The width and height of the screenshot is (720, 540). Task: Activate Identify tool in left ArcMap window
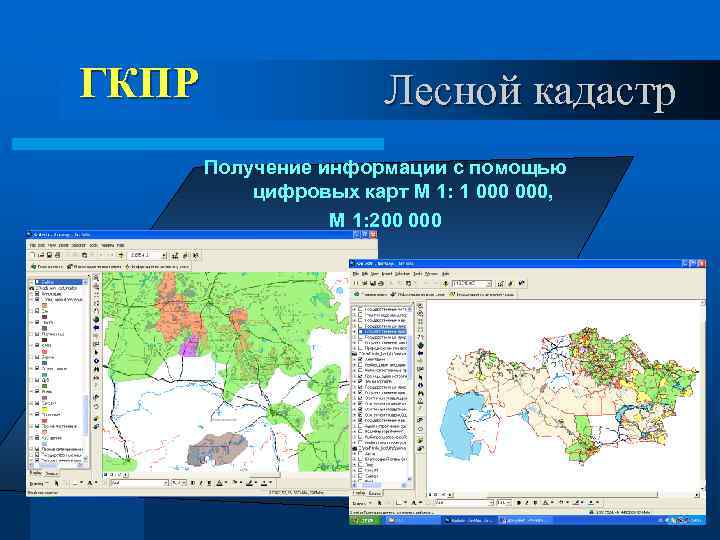pyautogui.click(x=96, y=361)
